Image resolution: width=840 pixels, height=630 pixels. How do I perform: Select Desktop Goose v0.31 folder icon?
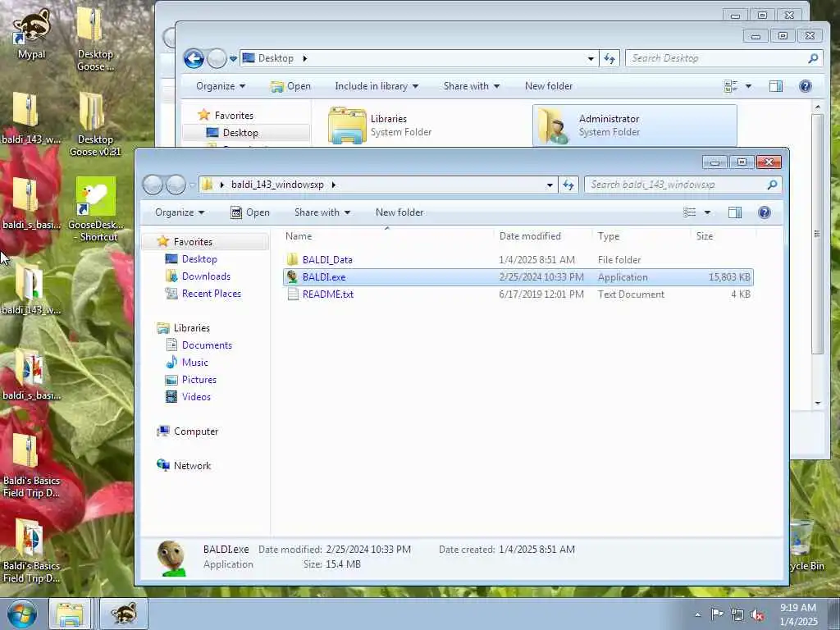click(x=95, y=125)
